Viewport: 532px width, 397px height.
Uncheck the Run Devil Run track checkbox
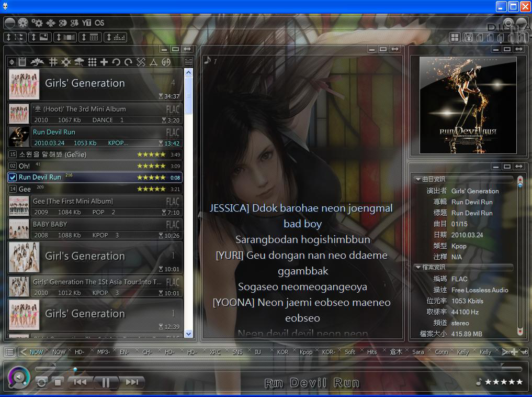(x=13, y=177)
